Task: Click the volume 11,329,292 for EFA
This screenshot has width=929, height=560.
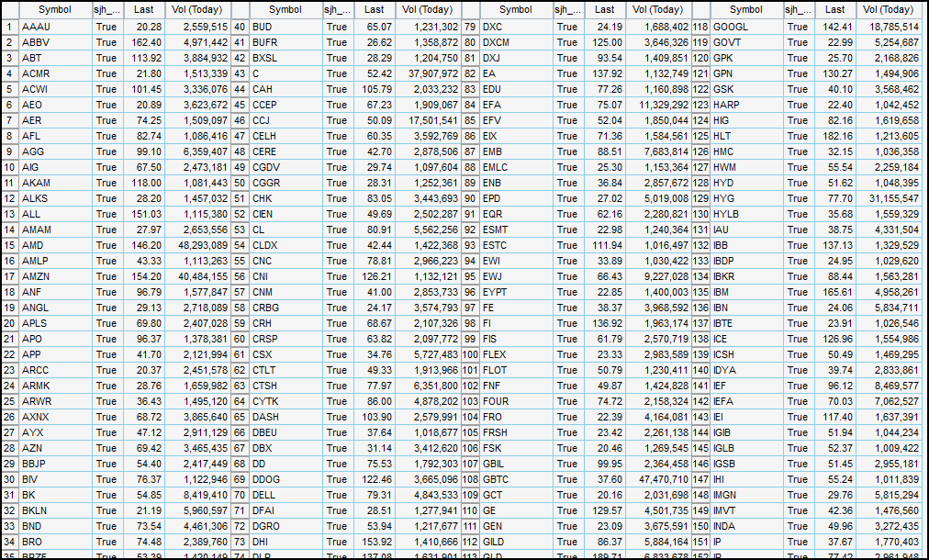Action: (657, 105)
